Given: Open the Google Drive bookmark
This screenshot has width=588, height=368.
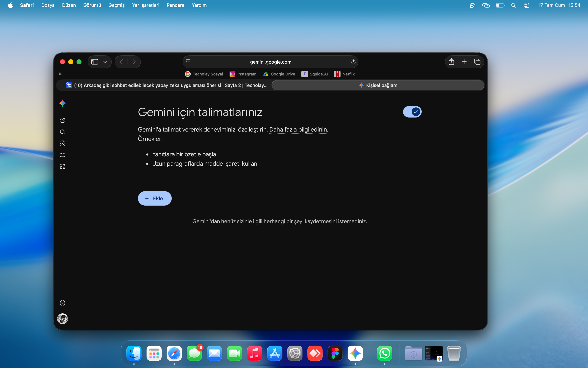Looking at the screenshot, I should (x=279, y=74).
